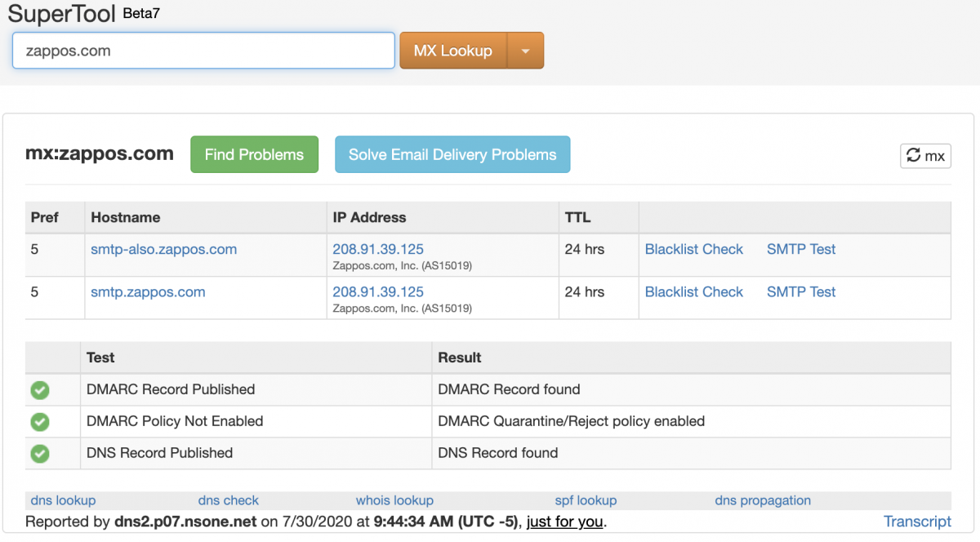980x542 pixels.
Task: Click the green check icon for DNS Record Published
Action: 40,454
